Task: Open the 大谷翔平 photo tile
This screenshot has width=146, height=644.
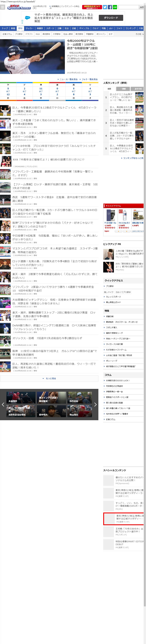Action: 21,398
